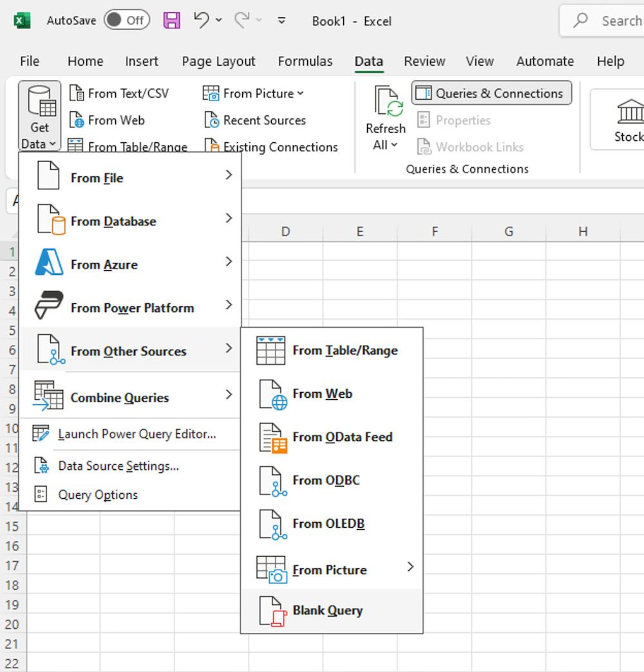This screenshot has height=672, width=644.
Task: Toggle the AutoSave switch
Action: pyautogui.click(x=126, y=21)
